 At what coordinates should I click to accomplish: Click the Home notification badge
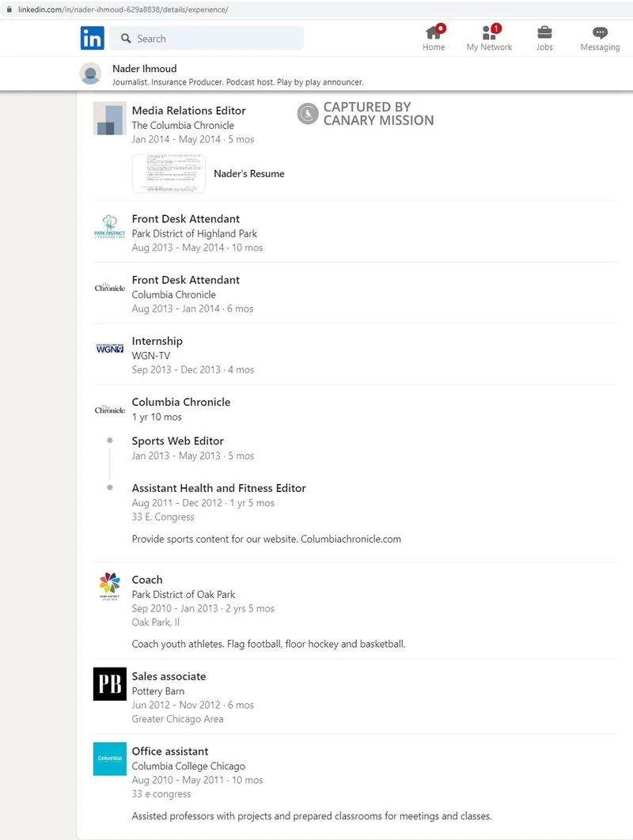coord(441,28)
